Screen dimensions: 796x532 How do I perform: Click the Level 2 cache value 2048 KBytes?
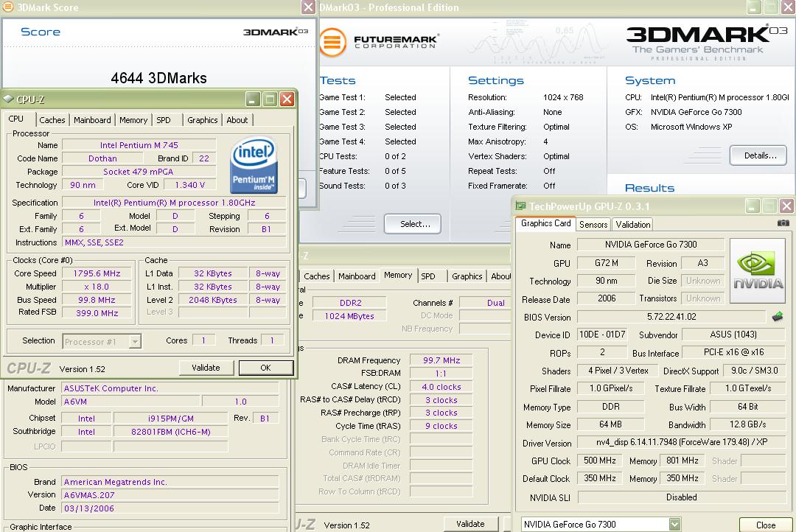[x=213, y=299]
